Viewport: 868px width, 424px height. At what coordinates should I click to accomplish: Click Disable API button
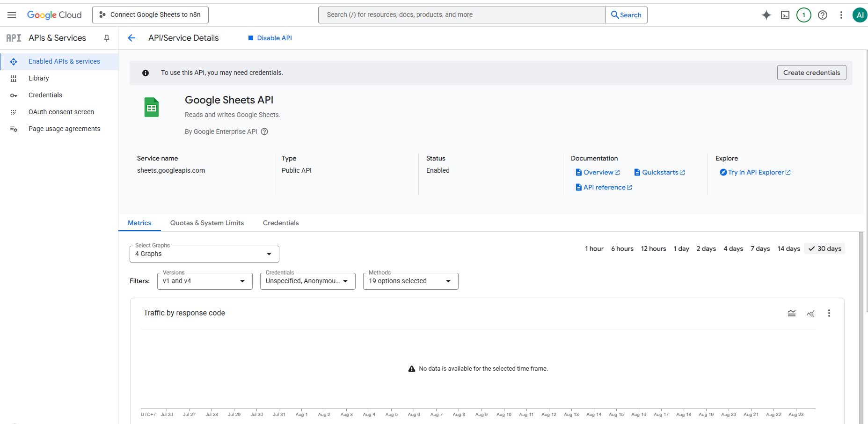click(270, 38)
